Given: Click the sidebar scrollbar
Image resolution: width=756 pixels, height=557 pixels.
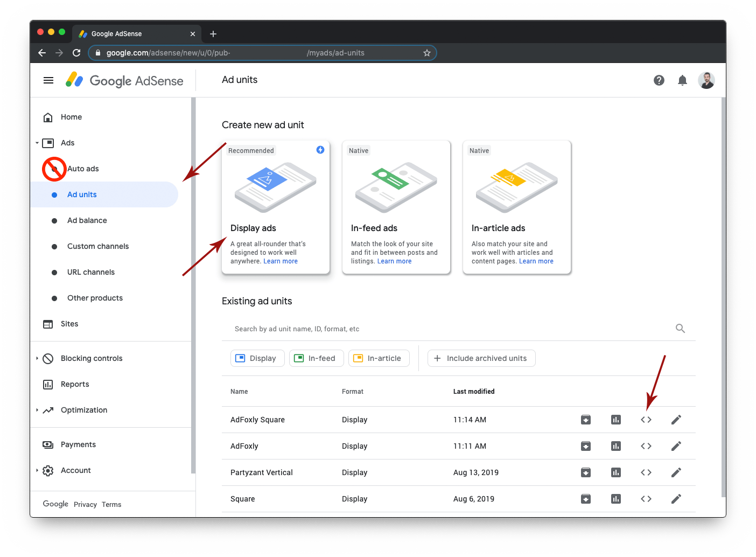Looking at the screenshot, I should (193, 286).
